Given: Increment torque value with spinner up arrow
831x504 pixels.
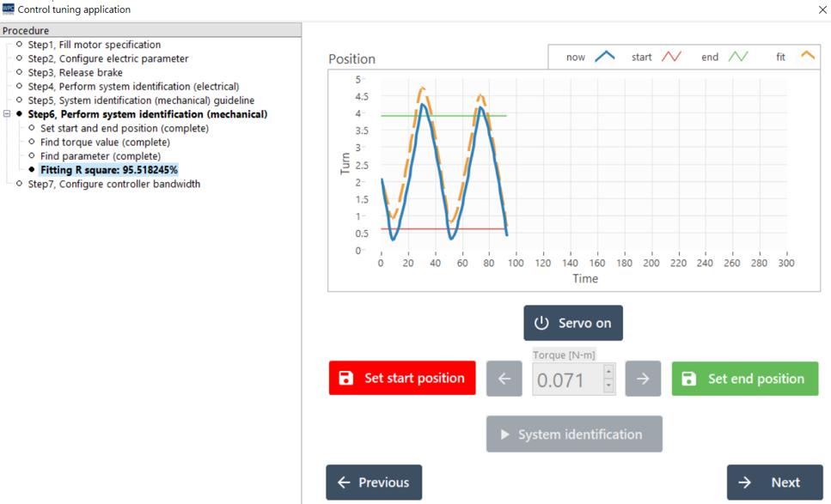Looking at the screenshot, I should [x=608, y=372].
